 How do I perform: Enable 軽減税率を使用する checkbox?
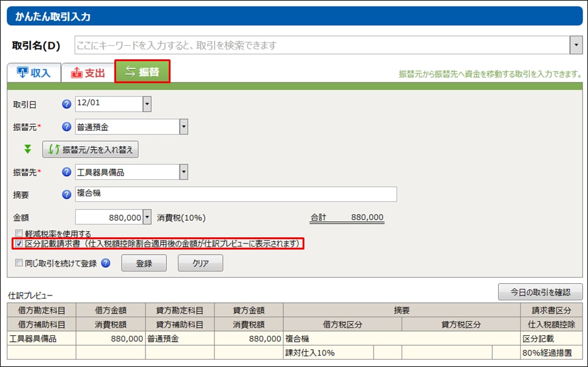(x=19, y=234)
